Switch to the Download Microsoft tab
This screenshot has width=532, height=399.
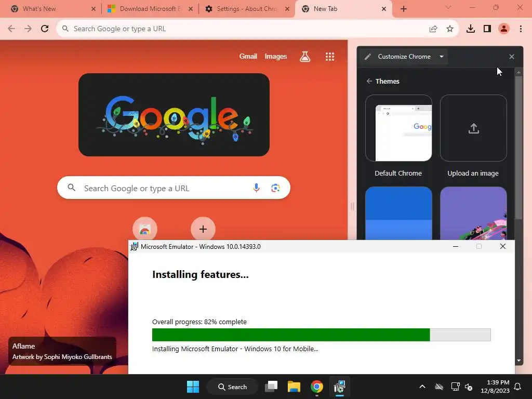click(x=149, y=9)
